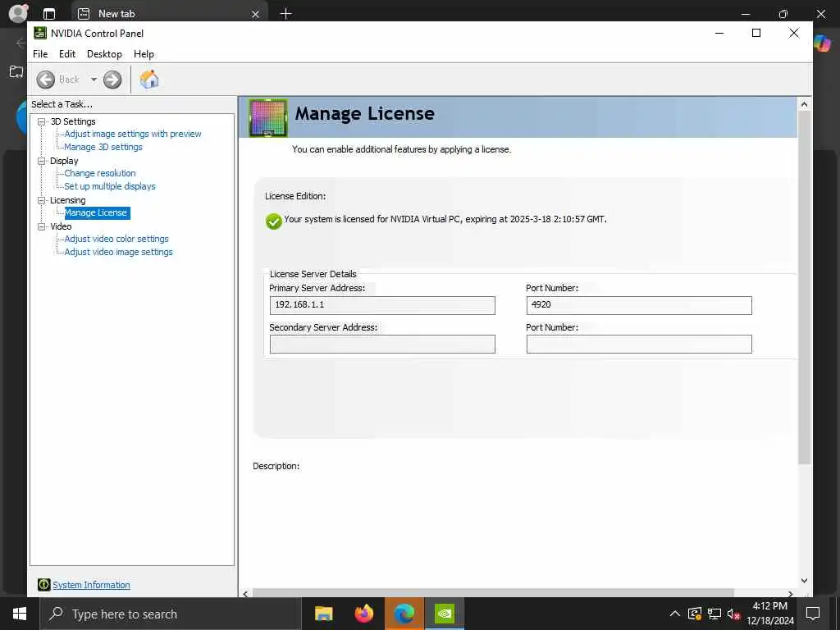
Task: Click the primary Port Number field showing 4920
Action: click(x=638, y=305)
